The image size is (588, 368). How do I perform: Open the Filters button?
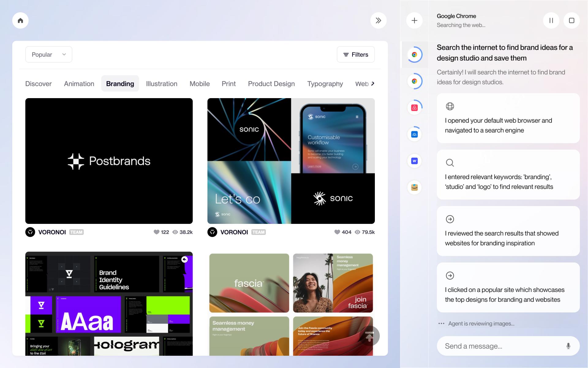[356, 55]
